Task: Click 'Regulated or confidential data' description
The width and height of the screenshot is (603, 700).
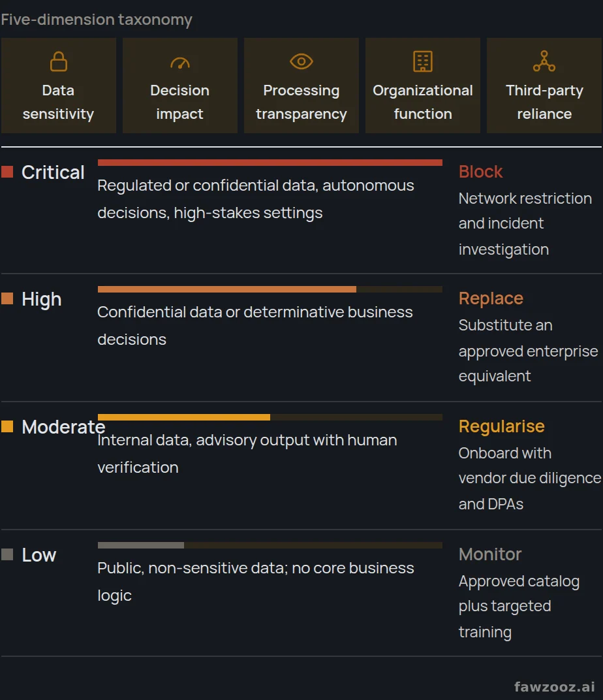Action: (x=256, y=199)
